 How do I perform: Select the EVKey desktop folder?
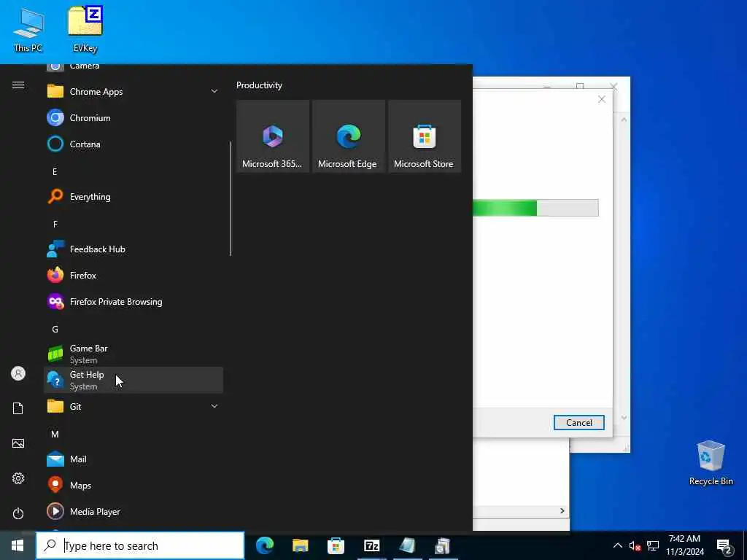click(x=85, y=28)
